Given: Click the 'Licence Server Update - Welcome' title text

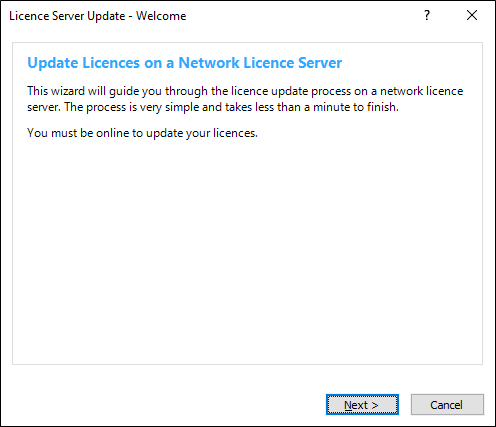Looking at the screenshot, I should pos(98,16).
